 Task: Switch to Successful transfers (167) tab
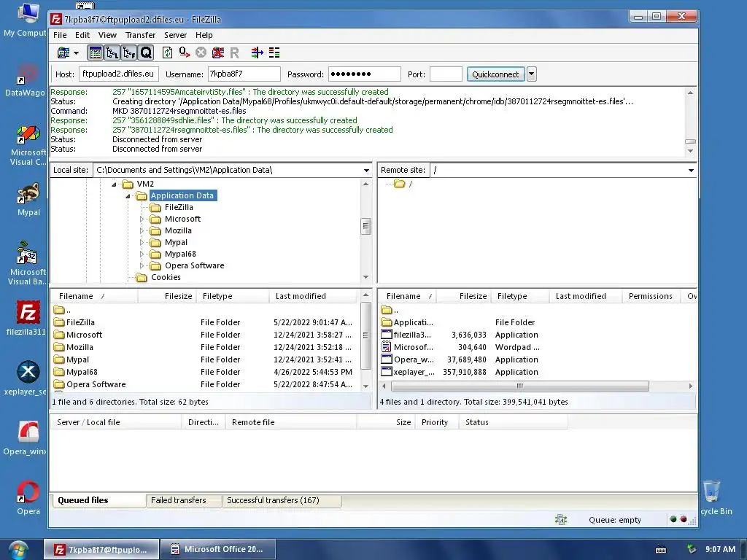(282, 500)
